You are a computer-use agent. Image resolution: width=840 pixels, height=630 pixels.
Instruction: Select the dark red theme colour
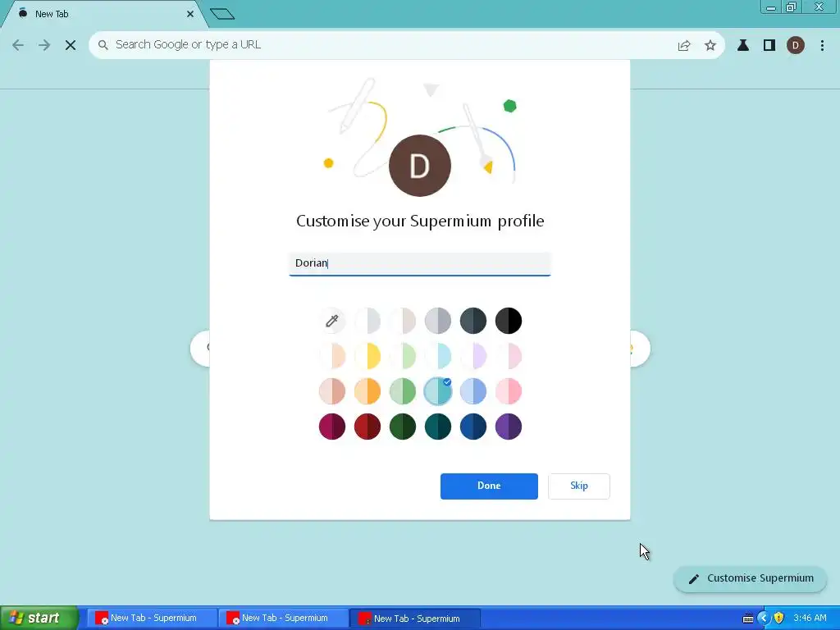367,427
